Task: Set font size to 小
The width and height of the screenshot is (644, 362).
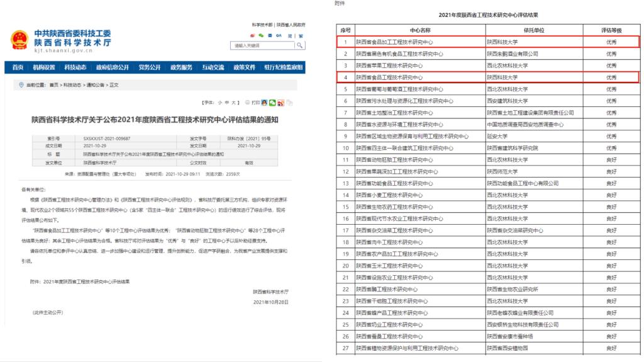Action: 219,102
